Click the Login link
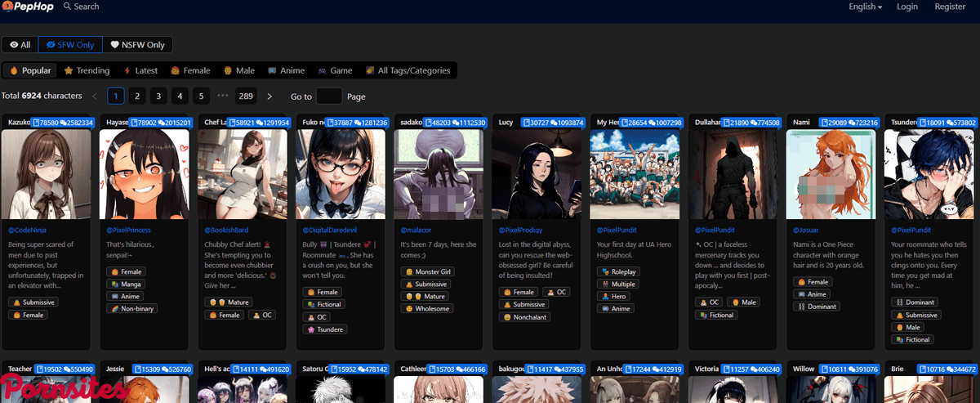Image resolution: width=980 pixels, height=403 pixels. click(x=906, y=7)
